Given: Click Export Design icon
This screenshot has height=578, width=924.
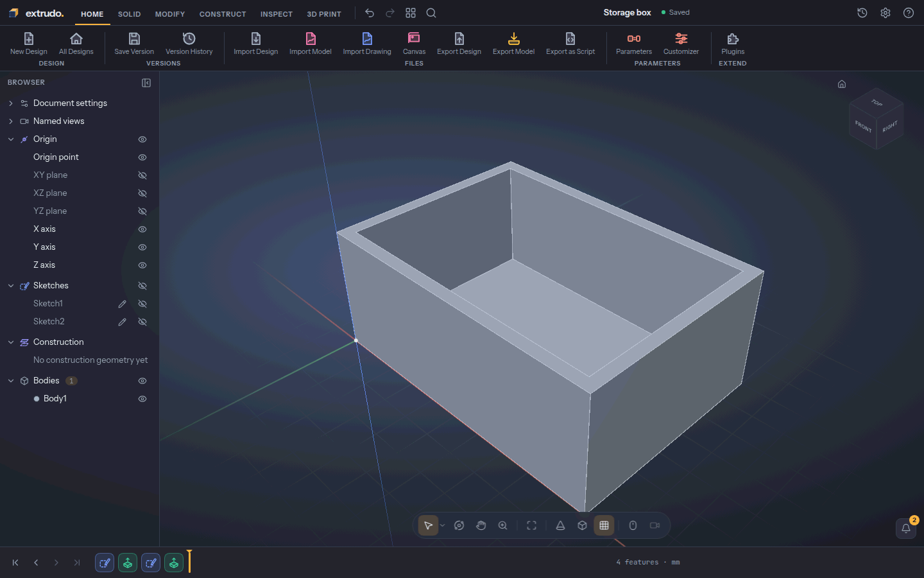Looking at the screenshot, I should coord(459,39).
